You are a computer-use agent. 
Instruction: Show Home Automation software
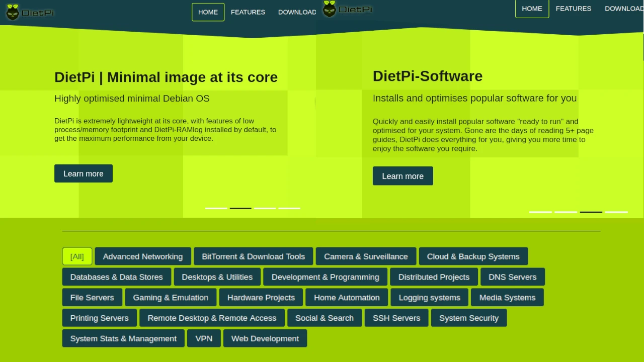pos(347,298)
